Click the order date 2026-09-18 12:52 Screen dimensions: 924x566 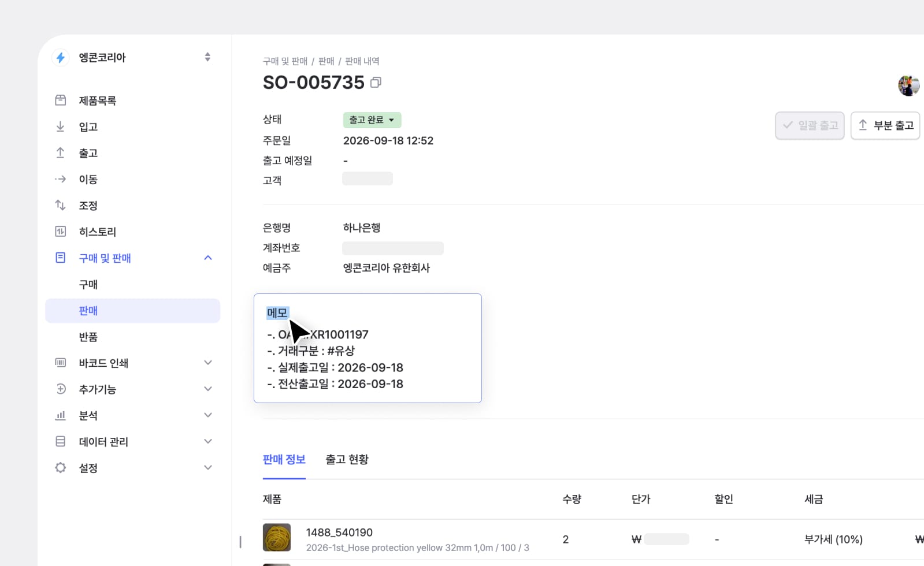click(x=388, y=140)
